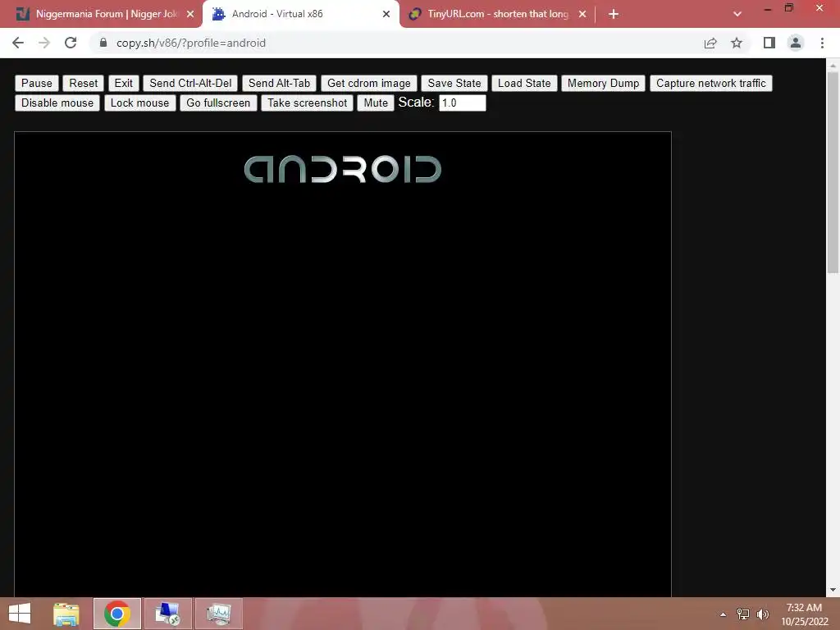Open the system monitor taskbar app
Image resolution: width=840 pixels, height=630 pixels.
[x=218, y=614]
